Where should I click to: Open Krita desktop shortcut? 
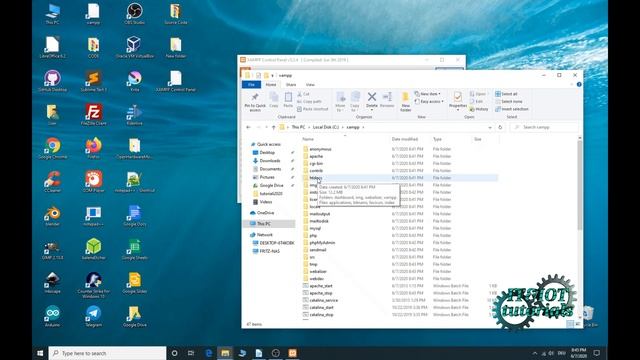pos(134,80)
